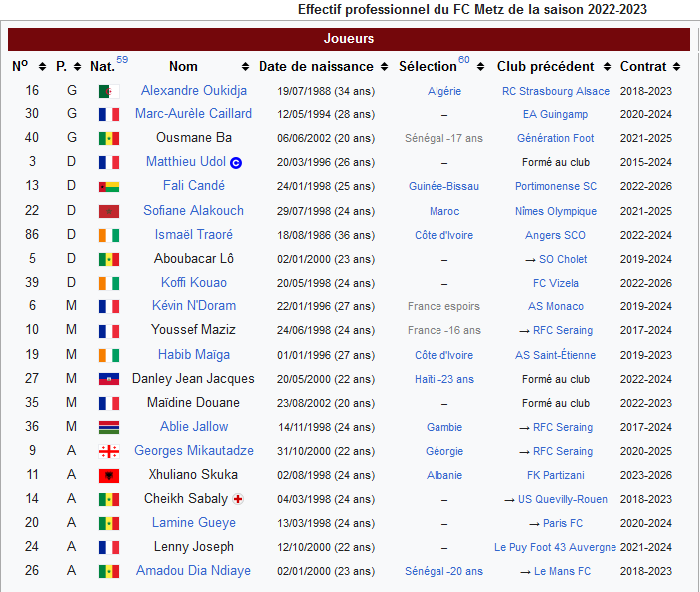The height and width of the screenshot is (592, 700).
Task: Open the RC Strasbourg Alsace club link
Action: (x=556, y=91)
